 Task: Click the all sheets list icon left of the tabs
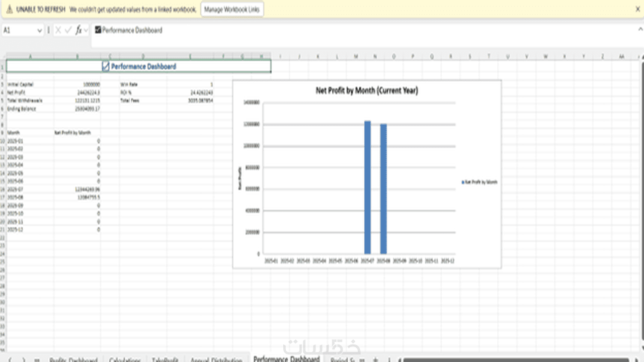37,360
